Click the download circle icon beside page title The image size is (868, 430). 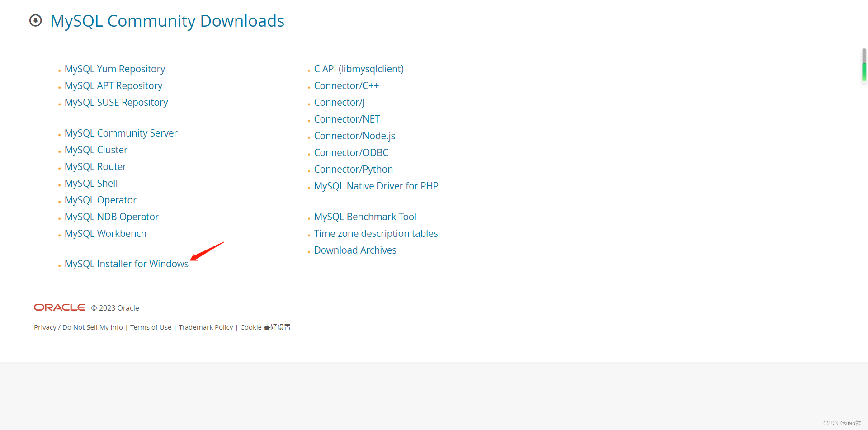click(36, 21)
